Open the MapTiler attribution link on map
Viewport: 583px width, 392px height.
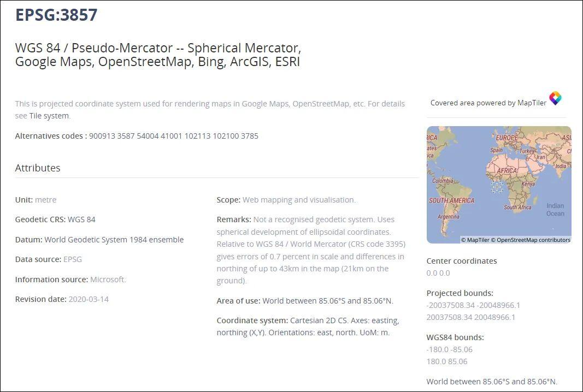(x=475, y=240)
